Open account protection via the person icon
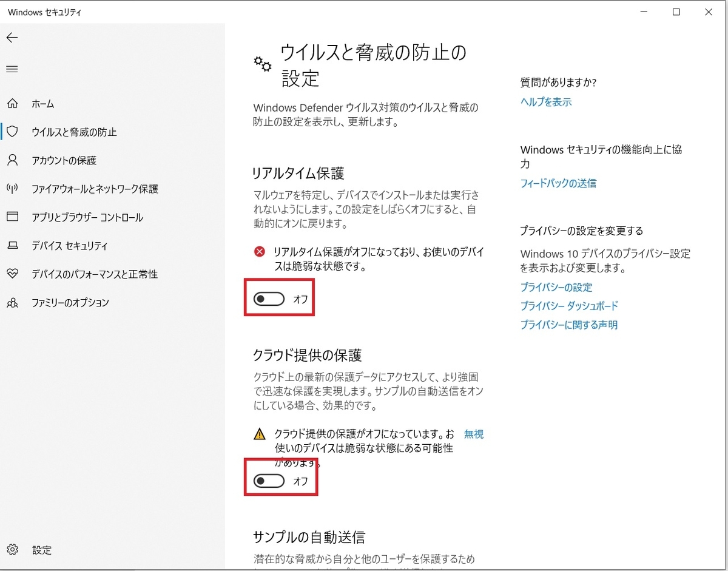The image size is (728, 571). pos(12,160)
